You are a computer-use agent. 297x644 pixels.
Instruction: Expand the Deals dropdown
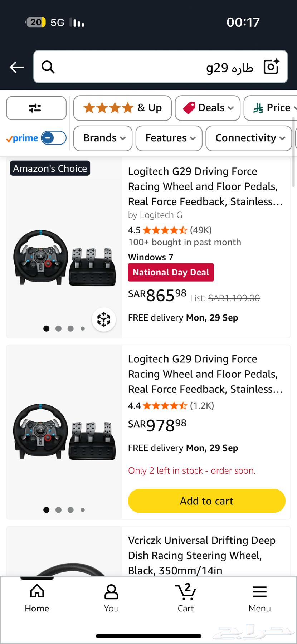(208, 108)
